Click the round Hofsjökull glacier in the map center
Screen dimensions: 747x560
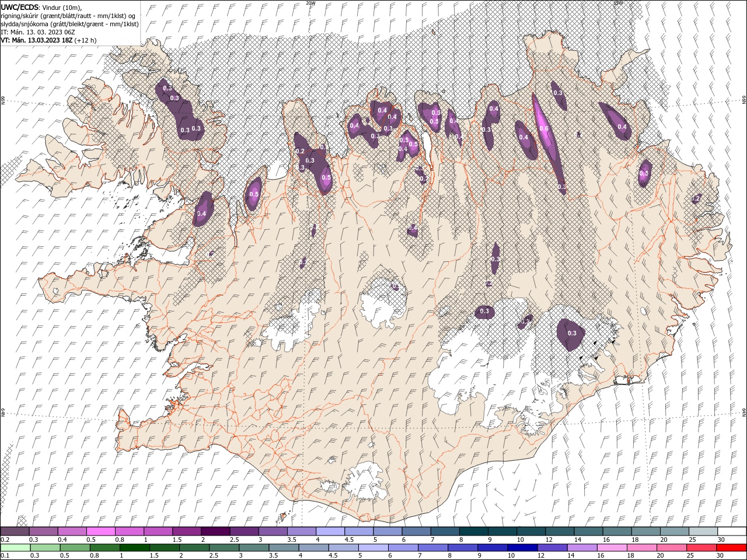click(383, 303)
